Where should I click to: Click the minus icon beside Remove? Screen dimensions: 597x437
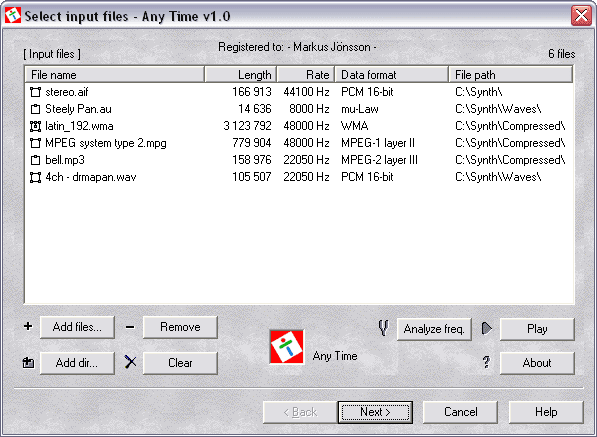[130, 327]
